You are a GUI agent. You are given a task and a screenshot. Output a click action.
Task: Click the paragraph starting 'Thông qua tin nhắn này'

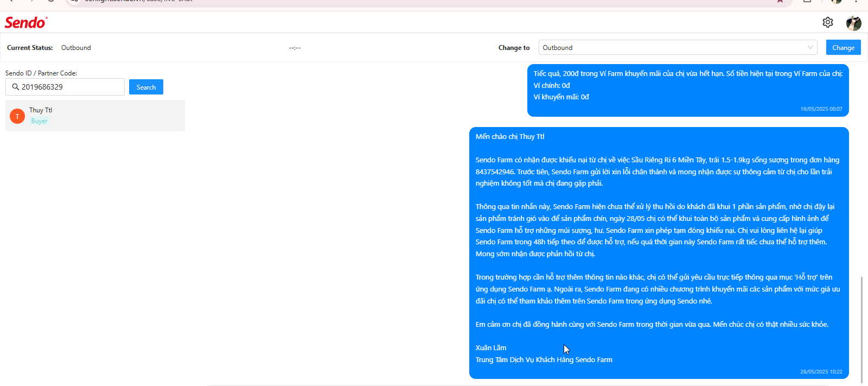pos(655,230)
